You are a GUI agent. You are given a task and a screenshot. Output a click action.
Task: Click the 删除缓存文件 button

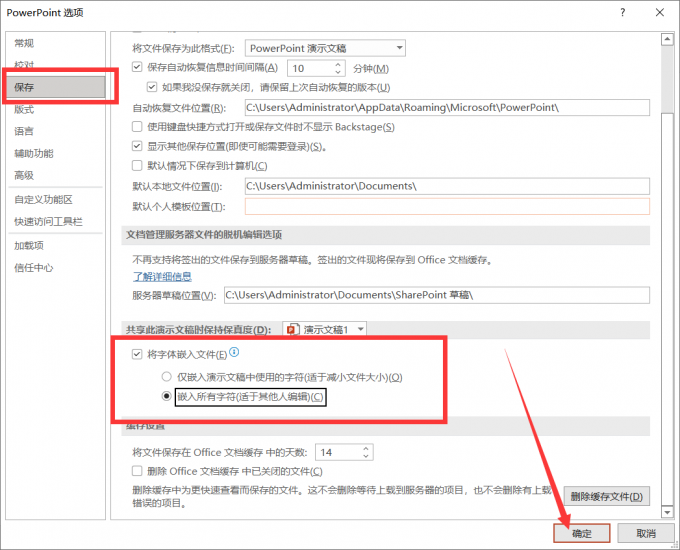[x=606, y=496]
